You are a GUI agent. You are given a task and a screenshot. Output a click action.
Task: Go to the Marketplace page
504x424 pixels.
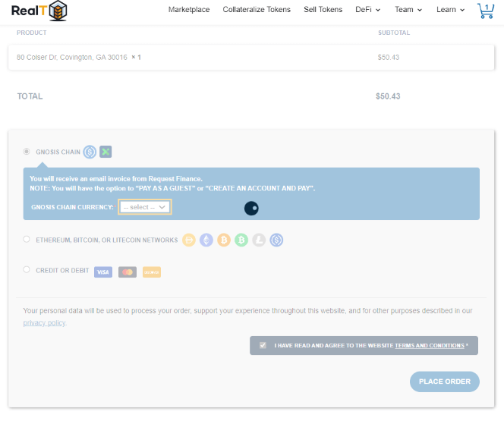(x=189, y=10)
